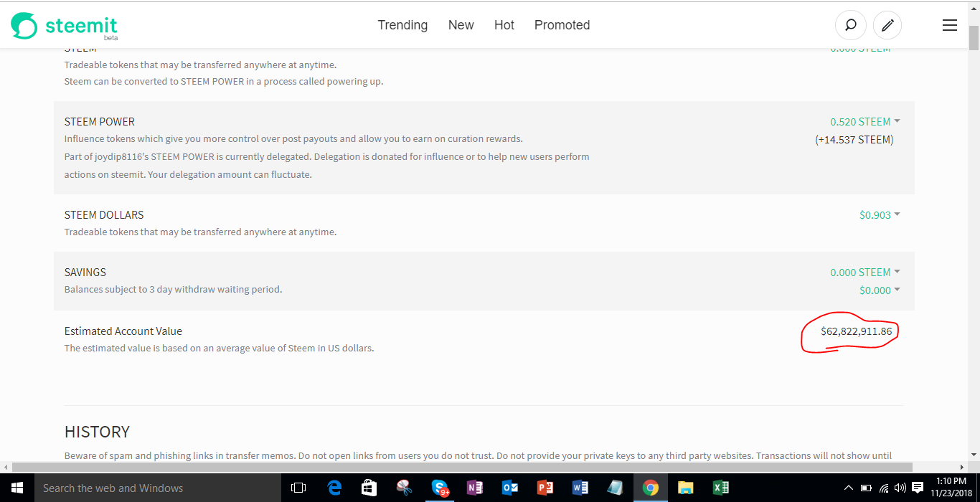Image resolution: width=980 pixels, height=502 pixels.
Task: Click the STEEM POWER heading
Action: point(100,122)
